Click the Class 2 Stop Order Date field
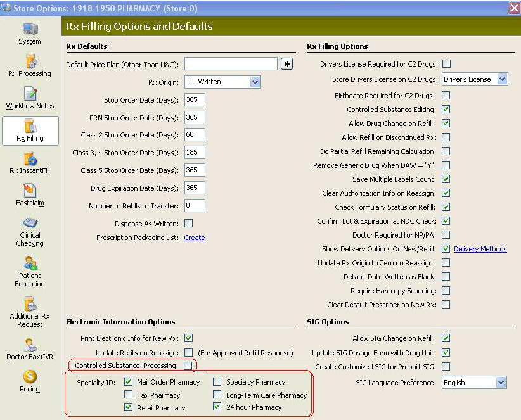 (x=195, y=134)
